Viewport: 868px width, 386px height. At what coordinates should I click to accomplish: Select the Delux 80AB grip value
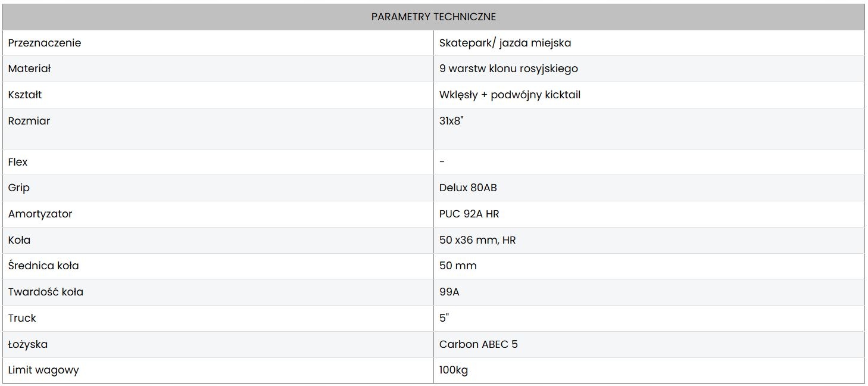click(468, 188)
